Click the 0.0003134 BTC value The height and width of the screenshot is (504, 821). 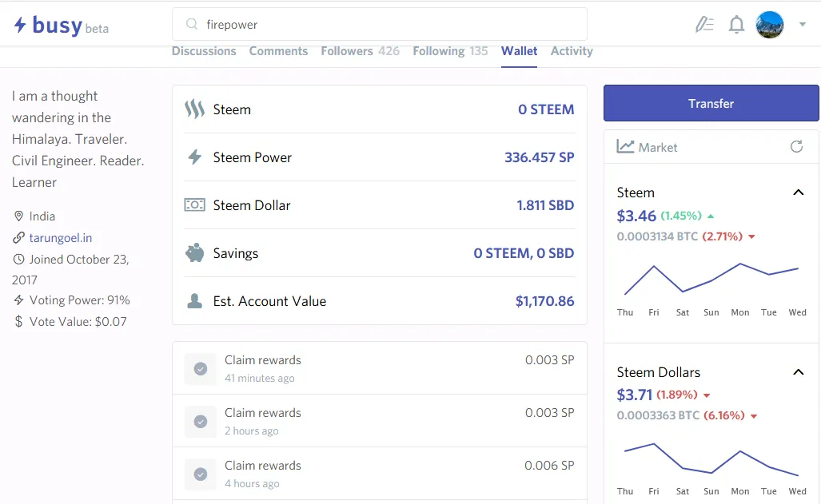coord(657,236)
